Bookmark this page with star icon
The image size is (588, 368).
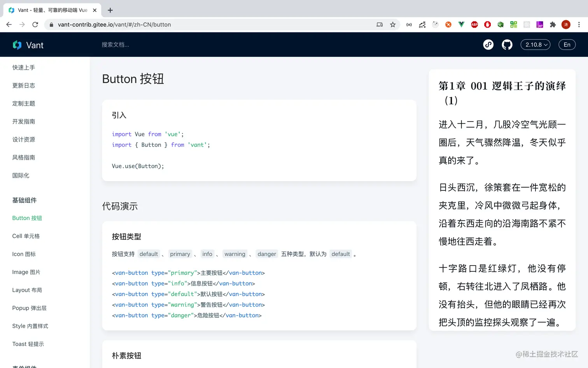(x=393, y=25)
